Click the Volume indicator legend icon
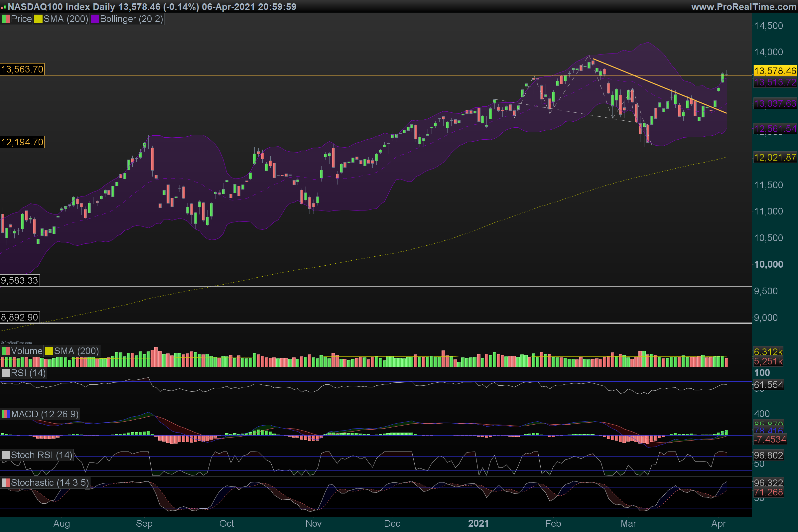This screenshot has width=798, height=532. click(6, 351)
